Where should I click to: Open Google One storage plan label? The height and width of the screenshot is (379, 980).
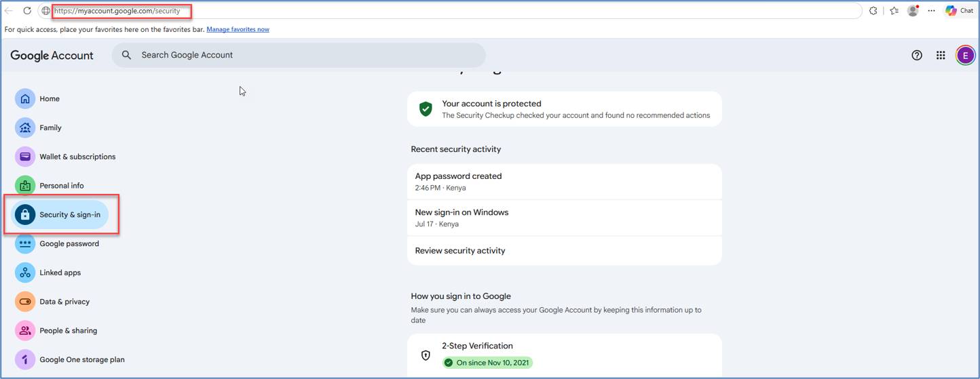82,359
